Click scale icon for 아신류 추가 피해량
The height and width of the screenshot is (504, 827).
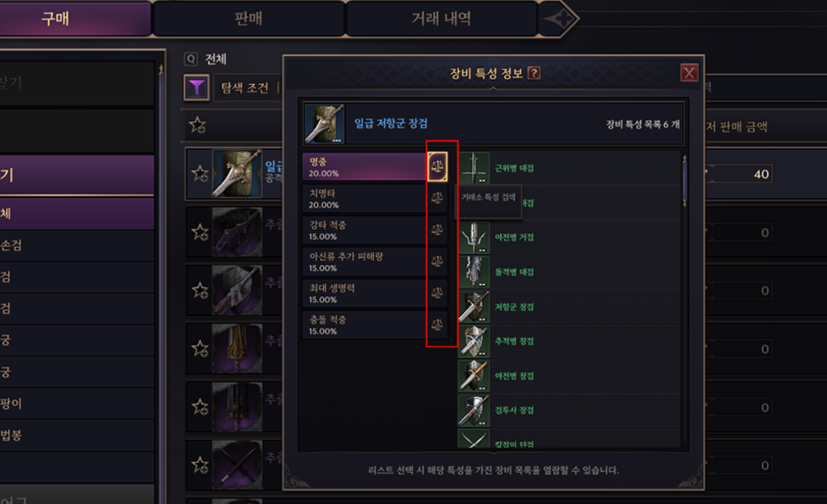pyautogui.click(x=437, y=261)
